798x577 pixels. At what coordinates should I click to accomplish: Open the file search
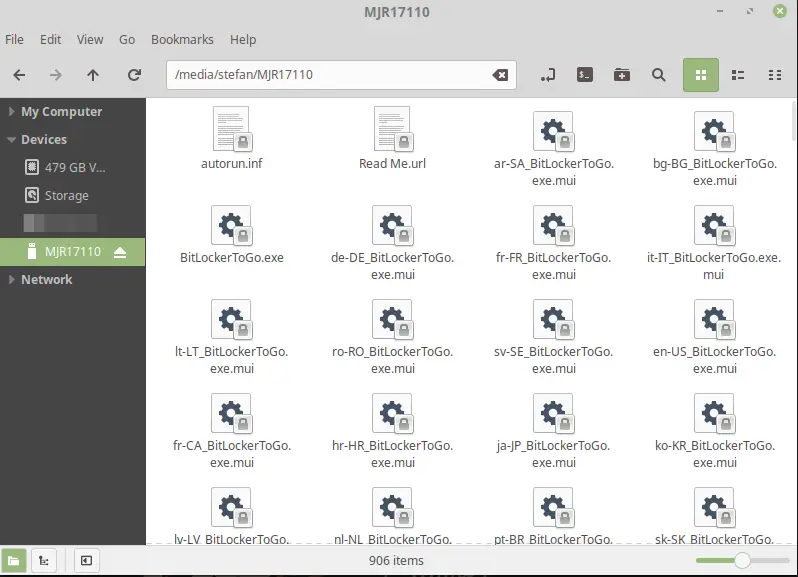coord(659,75)
